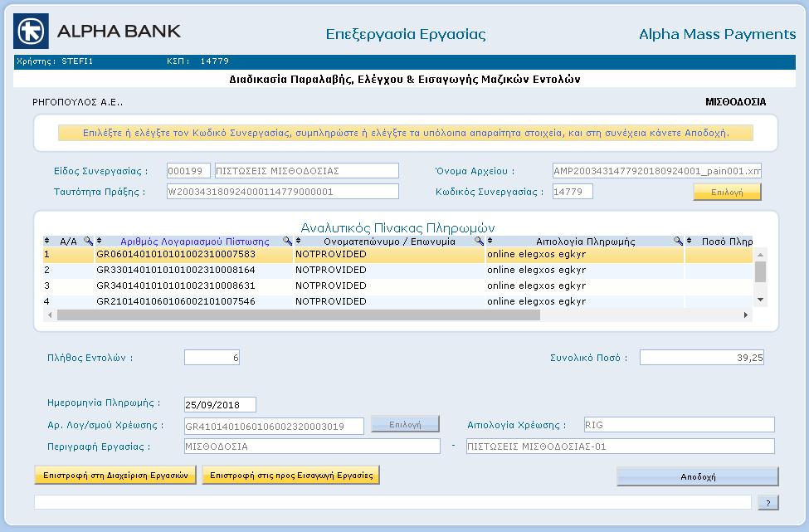Click the A/A header label
The width and height of the screenshot is (809, 532).
[68, 241]
